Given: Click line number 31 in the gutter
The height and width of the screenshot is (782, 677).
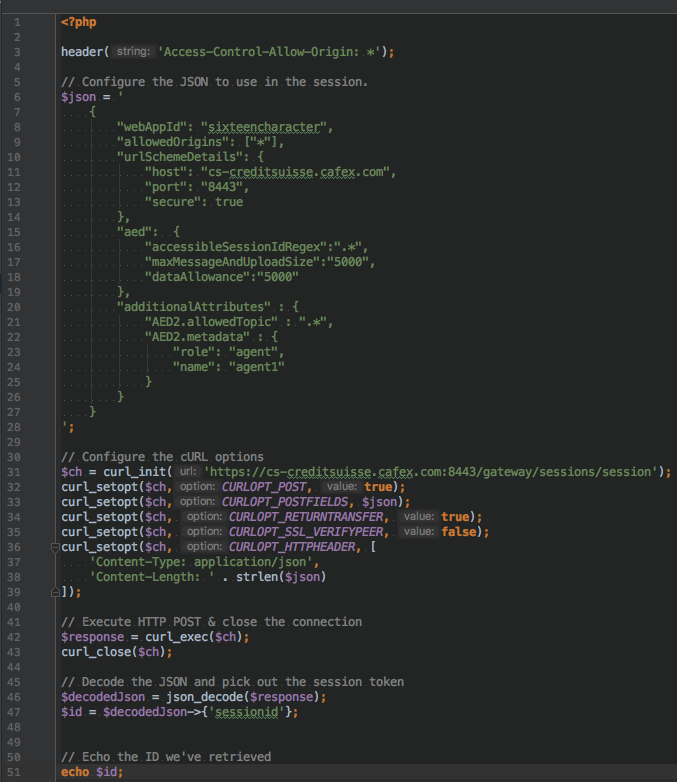Looking at the screenshot, I should 14,472.
